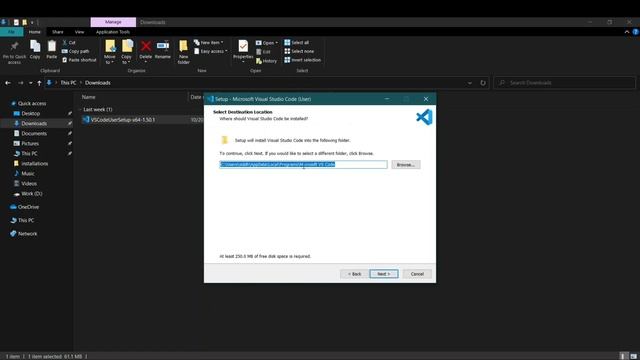Switch to the Share ribbon tab
Image resolution: width=640 pixels, height=360 pixels.
pos(58,32)
